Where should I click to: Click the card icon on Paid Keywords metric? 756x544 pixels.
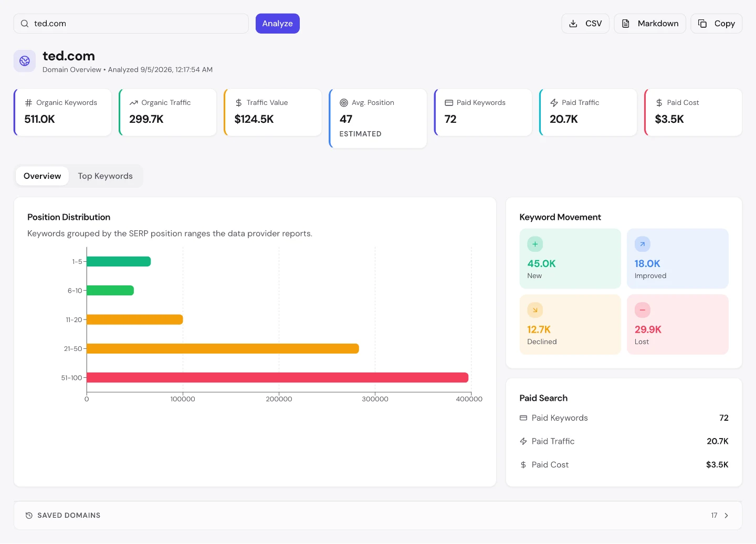click(x=449, y=103)
